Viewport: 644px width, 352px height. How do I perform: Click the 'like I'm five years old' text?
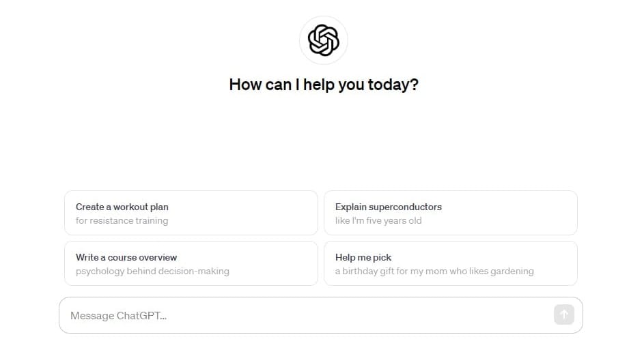[x=378, y=221]
